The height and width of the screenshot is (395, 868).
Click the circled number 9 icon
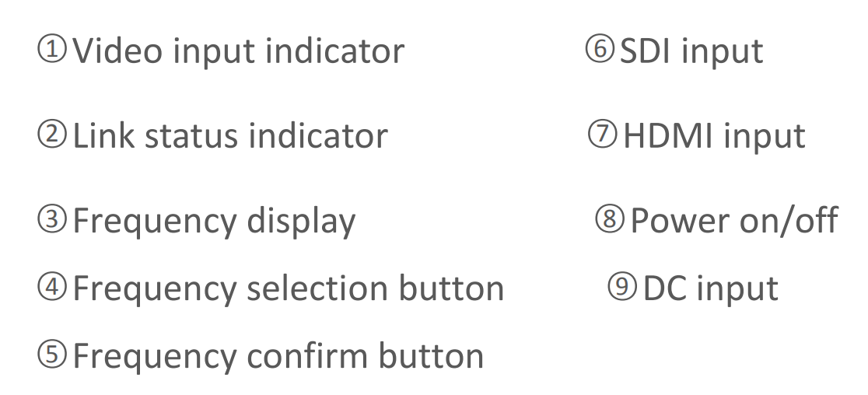[622, 287]
